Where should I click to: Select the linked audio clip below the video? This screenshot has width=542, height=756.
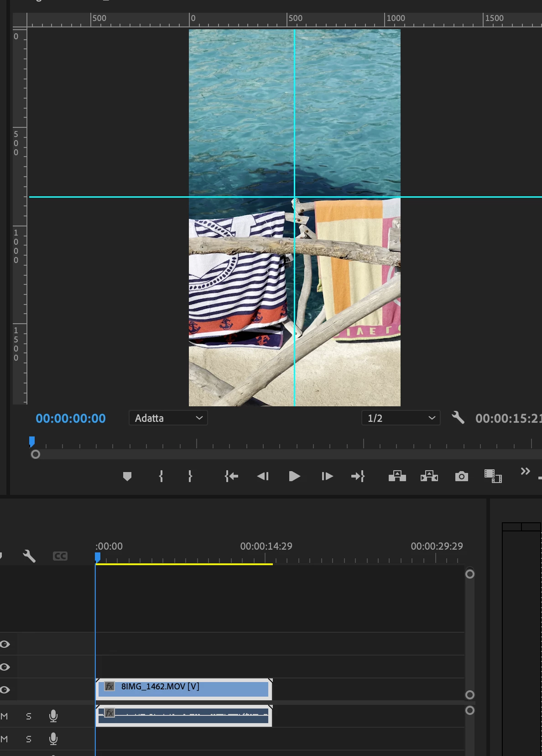pos(184,716)
